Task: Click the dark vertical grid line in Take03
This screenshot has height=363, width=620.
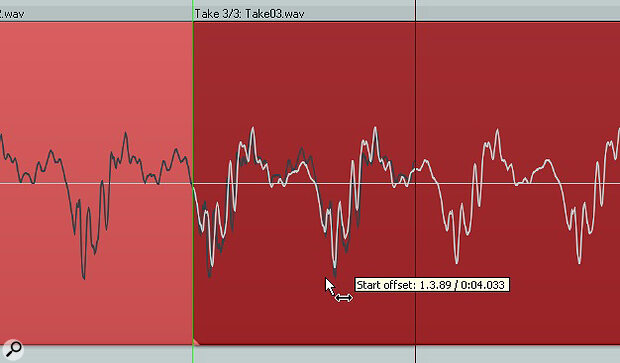Action: (x=416, y=183)
